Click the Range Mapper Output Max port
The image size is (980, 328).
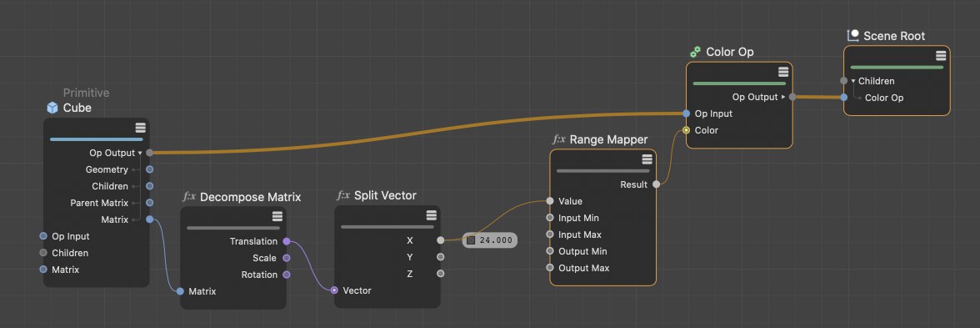(x=549, y=268)
